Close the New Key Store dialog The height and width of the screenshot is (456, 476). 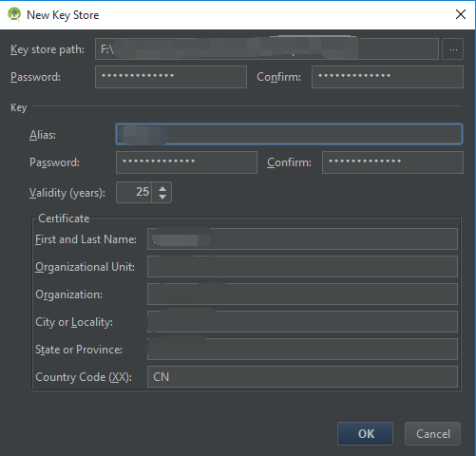(461, 14)
